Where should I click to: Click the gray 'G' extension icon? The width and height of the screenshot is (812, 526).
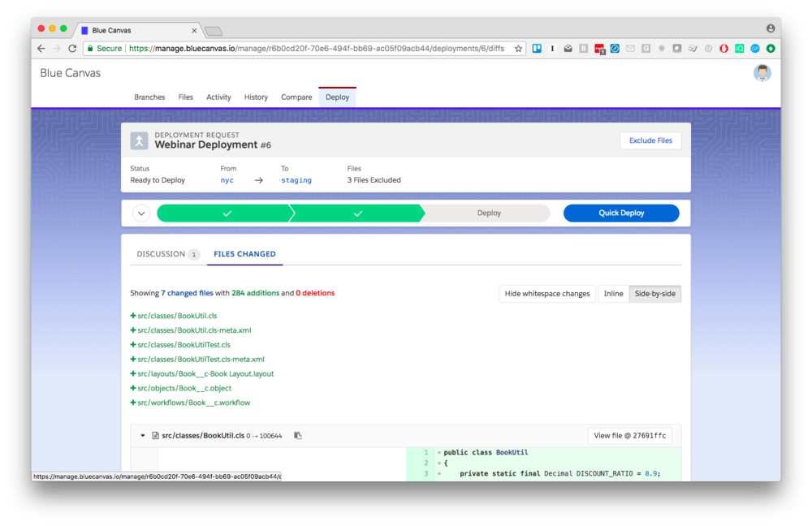(646, 49)
